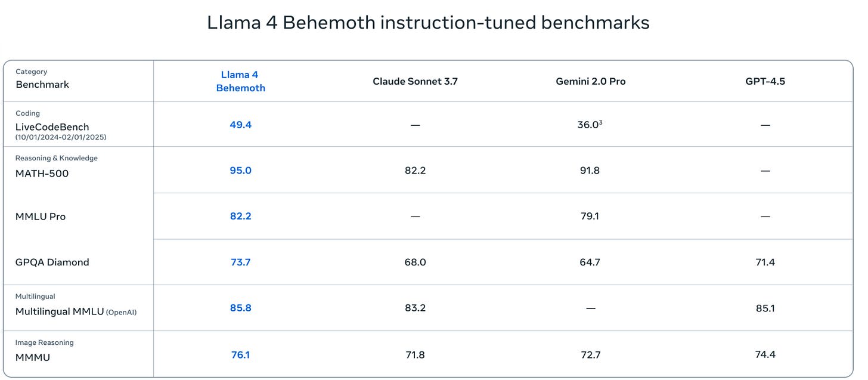
Task: Click Llama 4 Behemoth's 49.4 LiveCodeBench score
Action: coord(240,125)
